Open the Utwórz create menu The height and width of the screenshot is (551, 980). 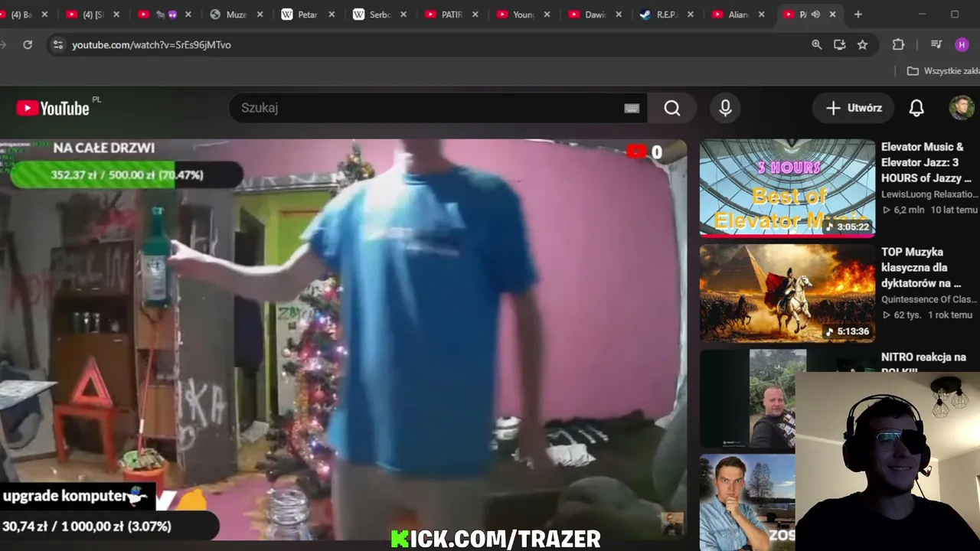point(854,108)
